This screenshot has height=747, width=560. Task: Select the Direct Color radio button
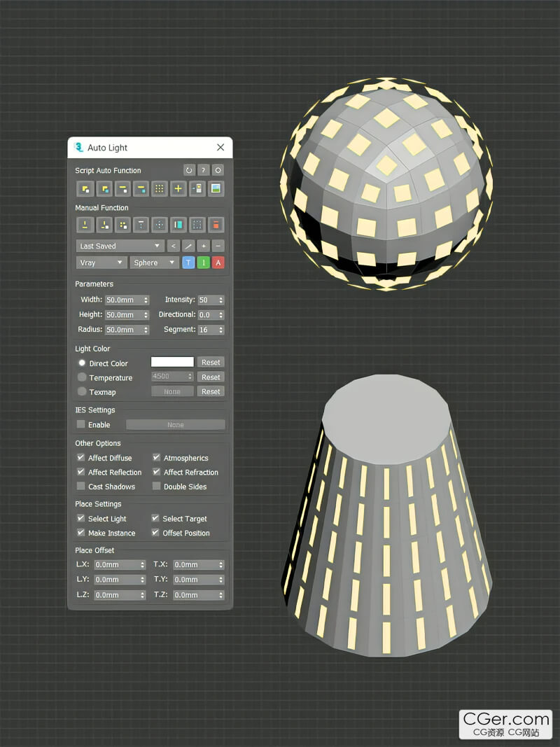click(82, 363)
